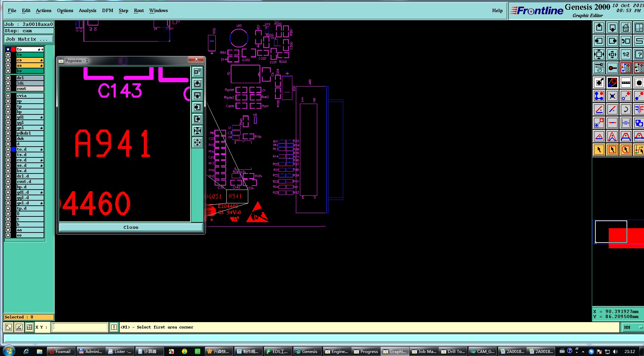Toggle display checkbox for layer drl
This screenshot has width=644, height=356.
click(x=8, y=78)
